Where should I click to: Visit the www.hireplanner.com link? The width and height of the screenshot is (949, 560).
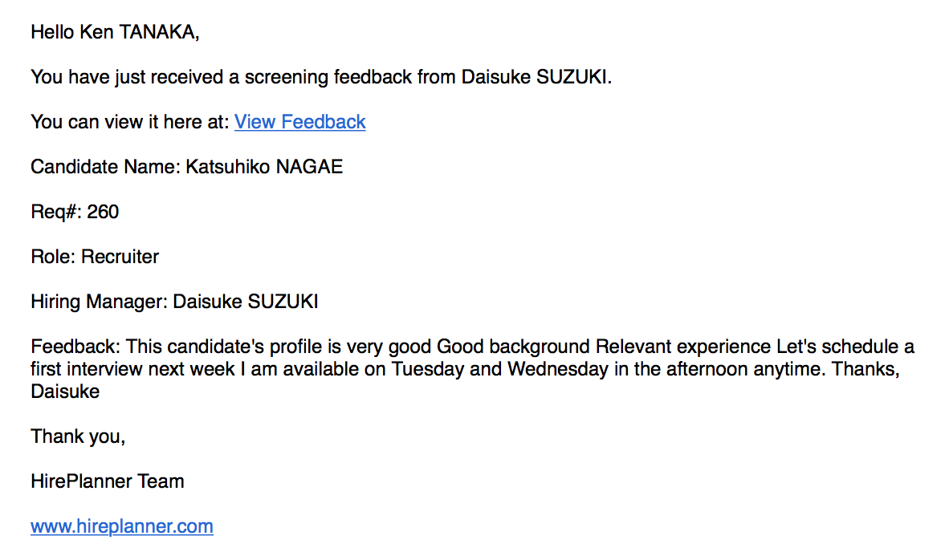tap(122, 526)
